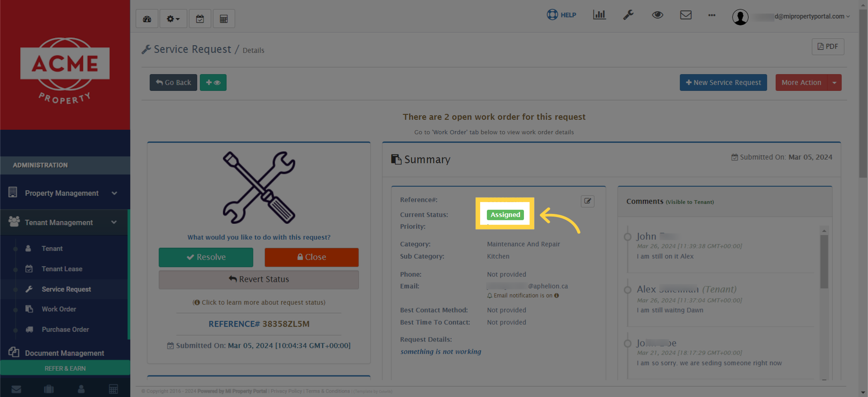Click the Alex tenant comment entry
868x397 pixels.
tap(721, 299)
